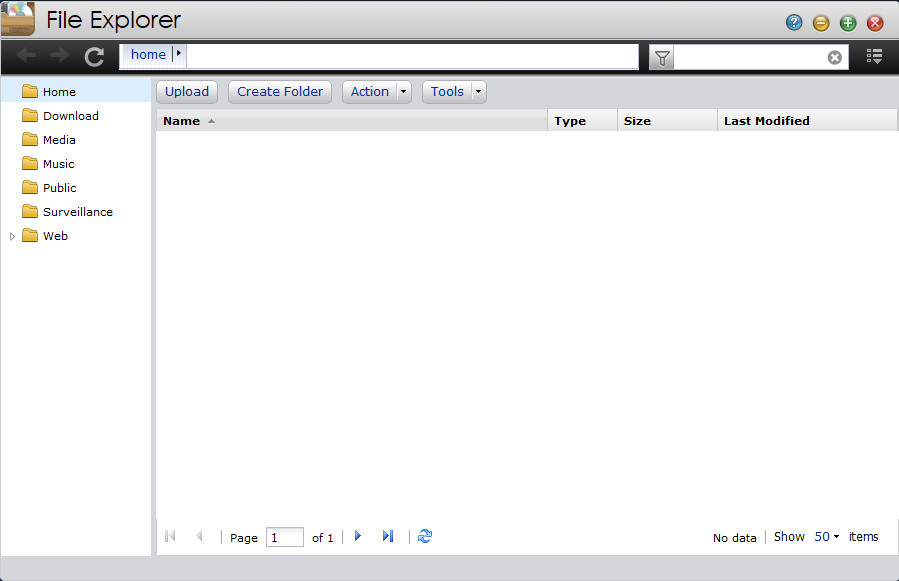Click the blue help question mark icon
Image resolution: width=899 pixels, height=581 pixels.
point(794,23)
